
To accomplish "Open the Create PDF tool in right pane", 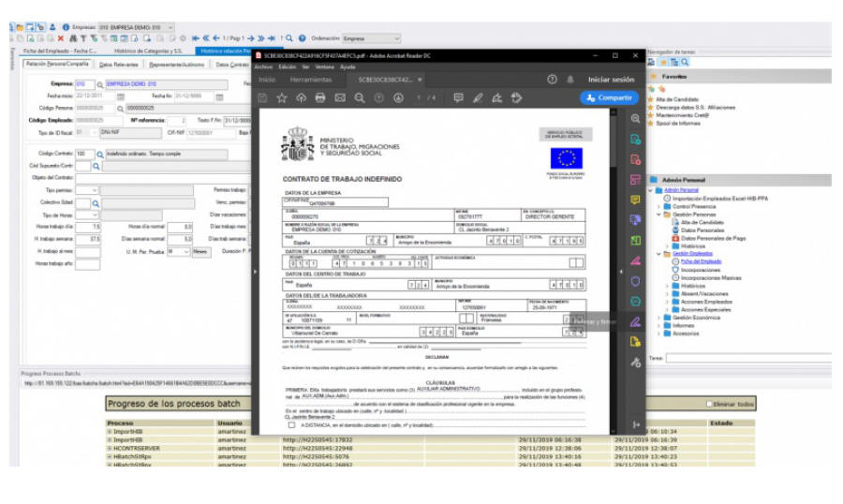I will 635,160.
